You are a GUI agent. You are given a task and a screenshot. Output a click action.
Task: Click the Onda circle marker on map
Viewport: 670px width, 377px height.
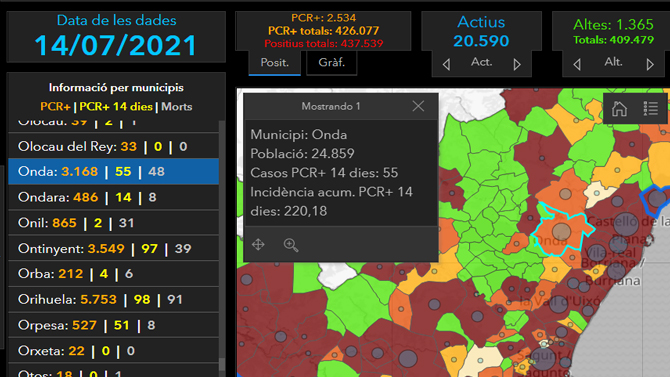[x=561, y=231]
